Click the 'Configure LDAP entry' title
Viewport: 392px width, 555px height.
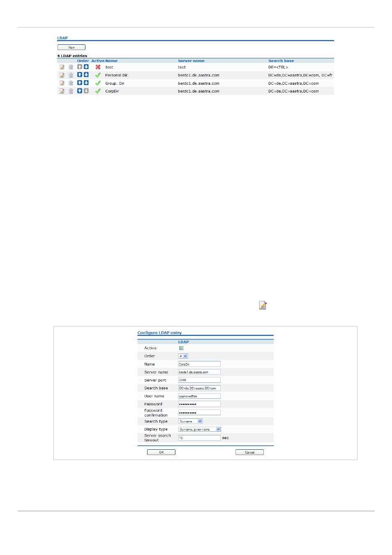[159, 333]
